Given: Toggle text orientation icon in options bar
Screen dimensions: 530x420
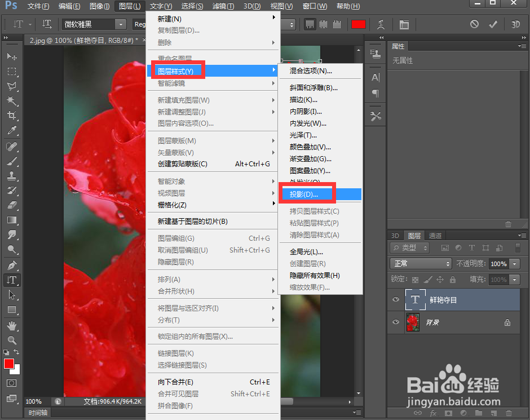Looking at the screenshot, I should coord(47,24).
